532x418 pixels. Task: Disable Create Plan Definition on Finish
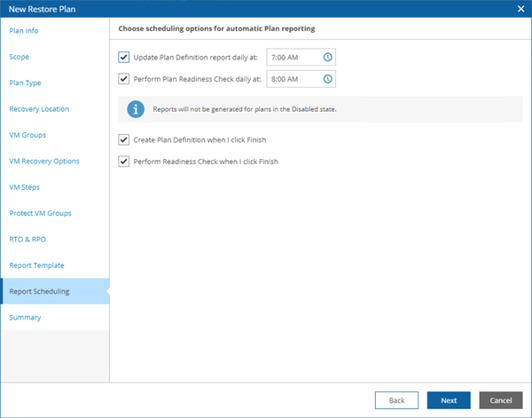124,139
